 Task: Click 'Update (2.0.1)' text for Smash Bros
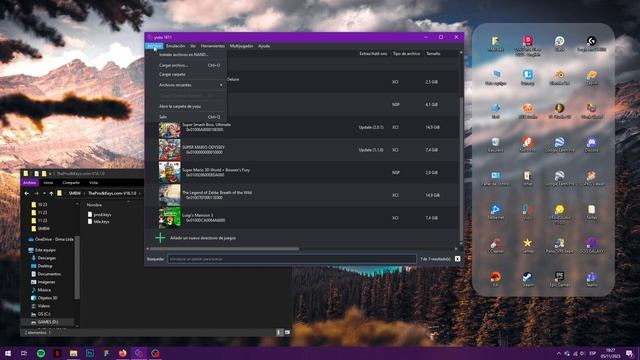[x=371, y=127]
